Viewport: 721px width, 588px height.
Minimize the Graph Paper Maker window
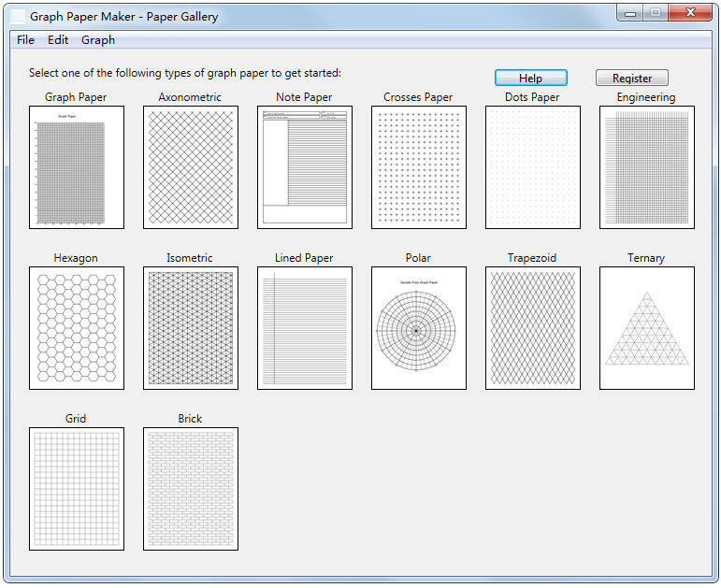[630, 13]
